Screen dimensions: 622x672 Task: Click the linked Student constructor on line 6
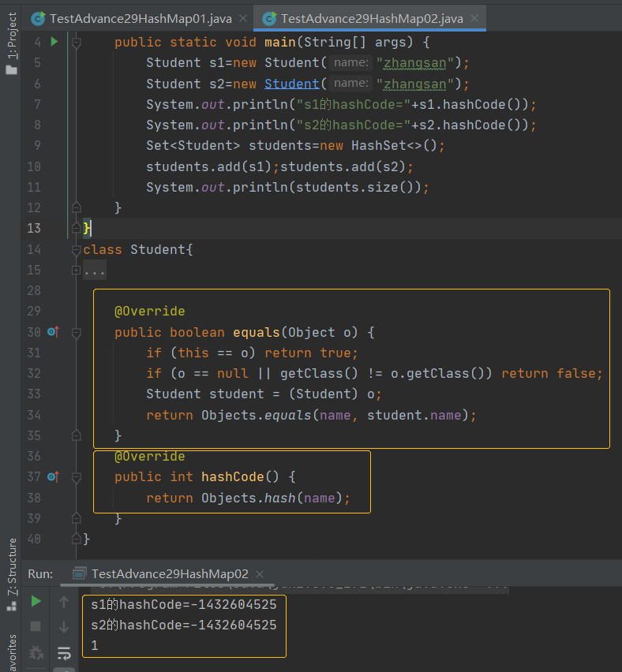292,84
